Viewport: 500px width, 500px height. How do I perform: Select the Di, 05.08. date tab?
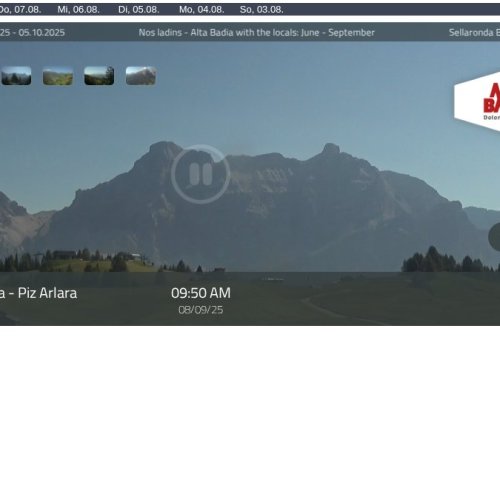pyautogui.click(x=139, y=10)
